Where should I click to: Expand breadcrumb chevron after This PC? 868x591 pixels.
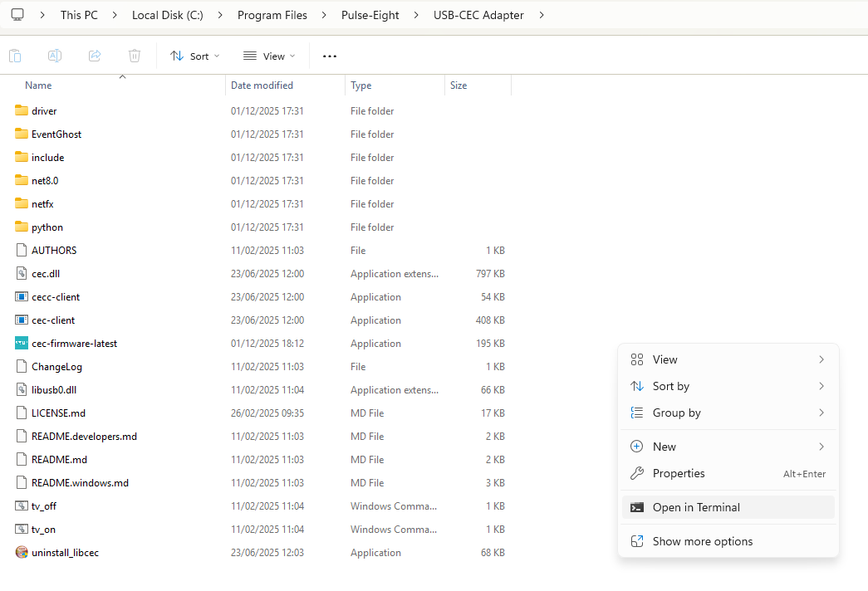tap(115, 15)
